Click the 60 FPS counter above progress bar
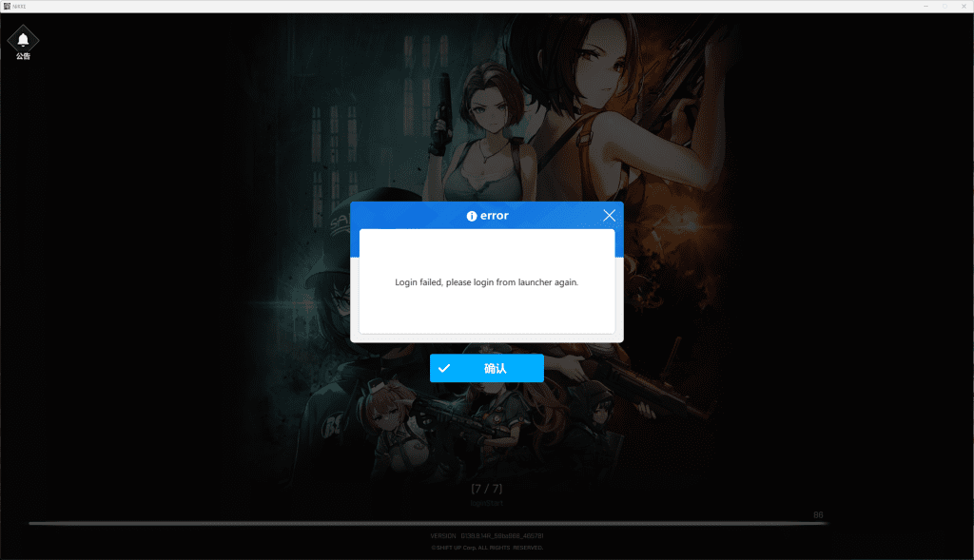Viewport: 974px width, 560px height. (818, 514)
